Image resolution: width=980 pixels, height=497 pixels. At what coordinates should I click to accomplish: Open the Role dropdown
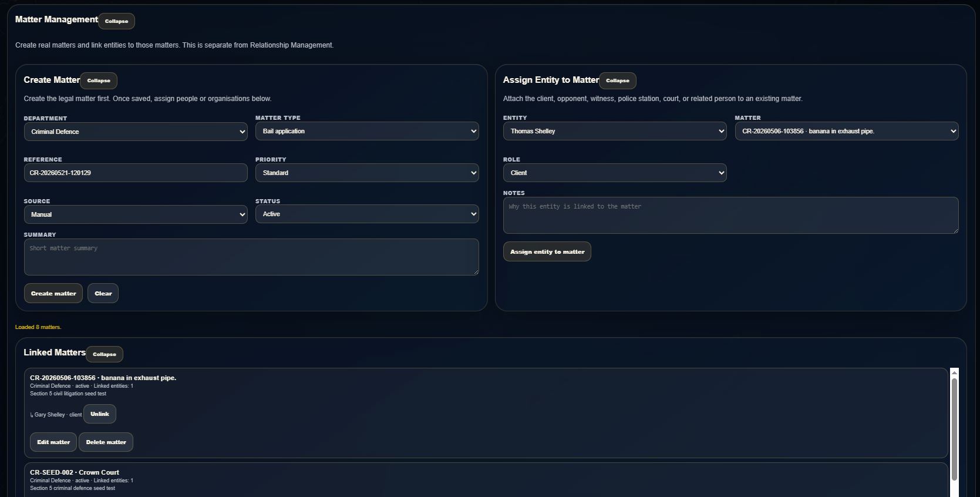tap(615, 173)
